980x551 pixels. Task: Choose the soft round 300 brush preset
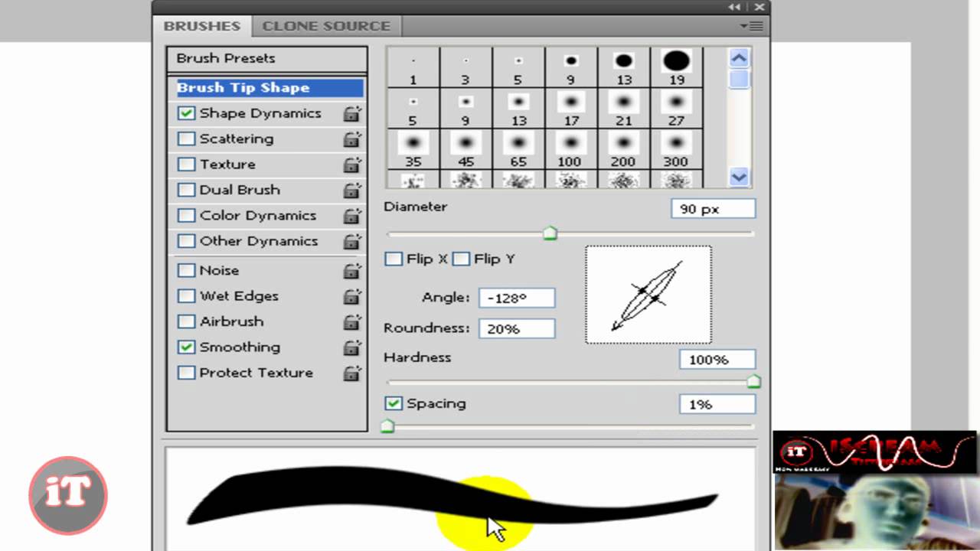pos(676,148)
